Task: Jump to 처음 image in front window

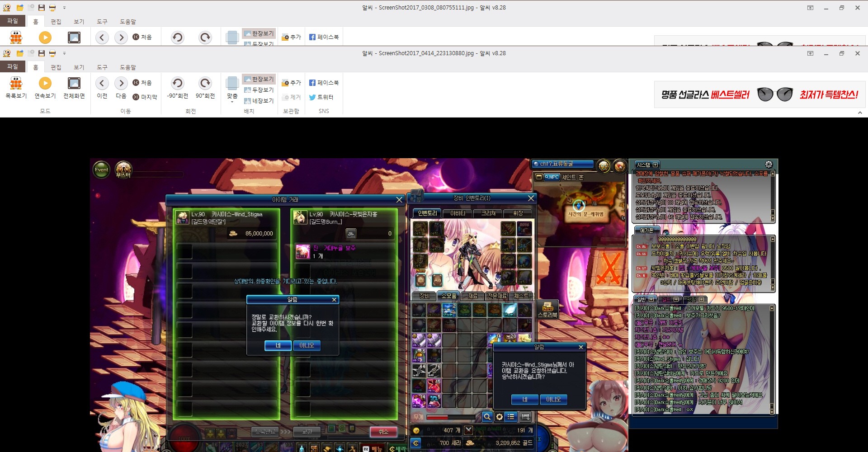Action: 142,83
